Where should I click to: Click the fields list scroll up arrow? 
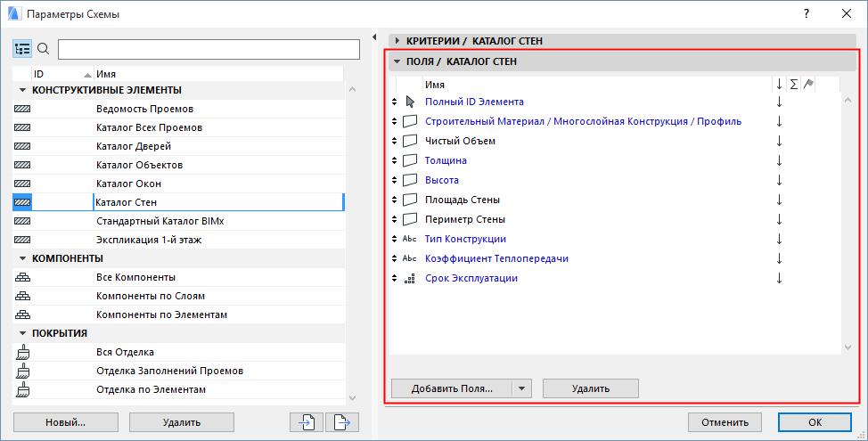[x=848, y=100]
